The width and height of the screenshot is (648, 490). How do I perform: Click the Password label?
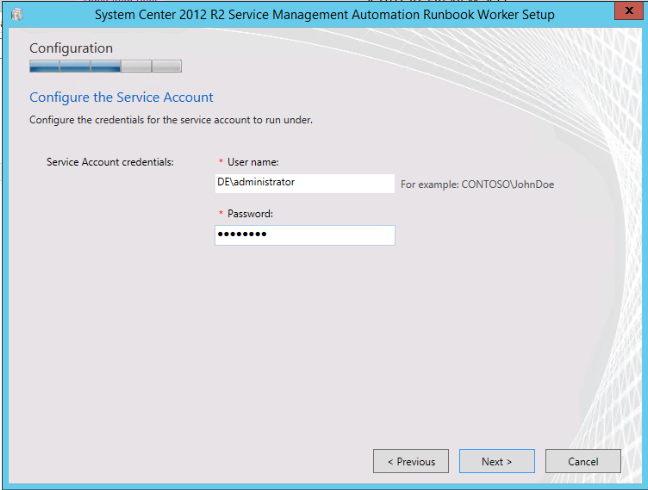pos(250,214)
